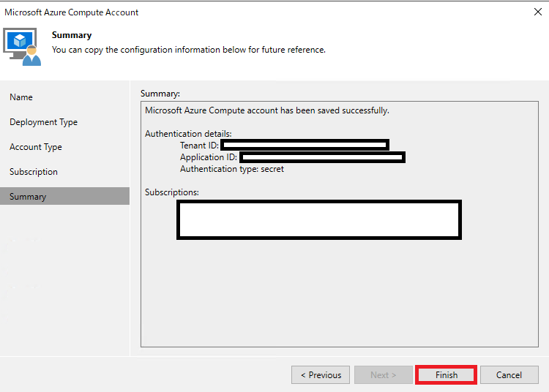Click the 'Application ID:' label

point(209,157)
